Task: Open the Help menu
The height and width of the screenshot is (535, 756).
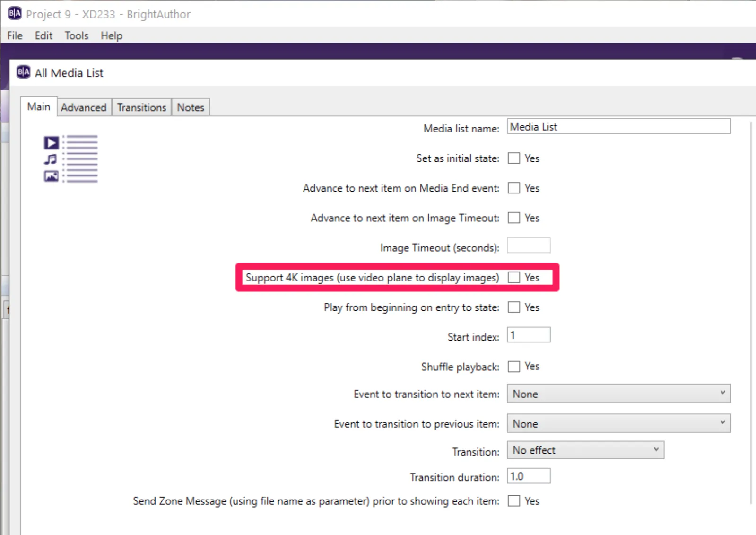Action: [112, 35]
